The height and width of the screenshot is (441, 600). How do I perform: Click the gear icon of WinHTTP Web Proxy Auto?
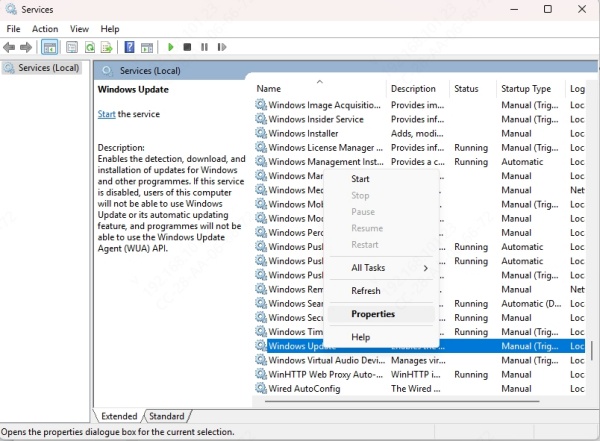[x=261, y=374]
